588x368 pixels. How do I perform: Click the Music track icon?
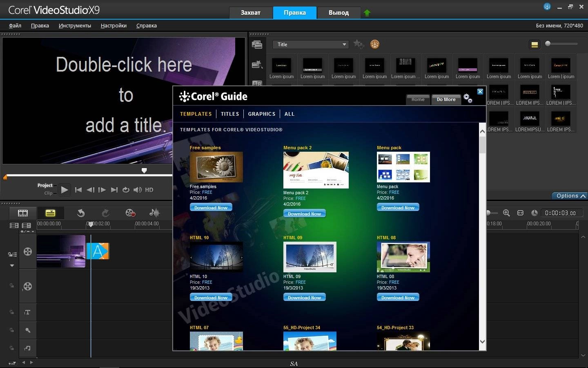(x=27, y=348)
